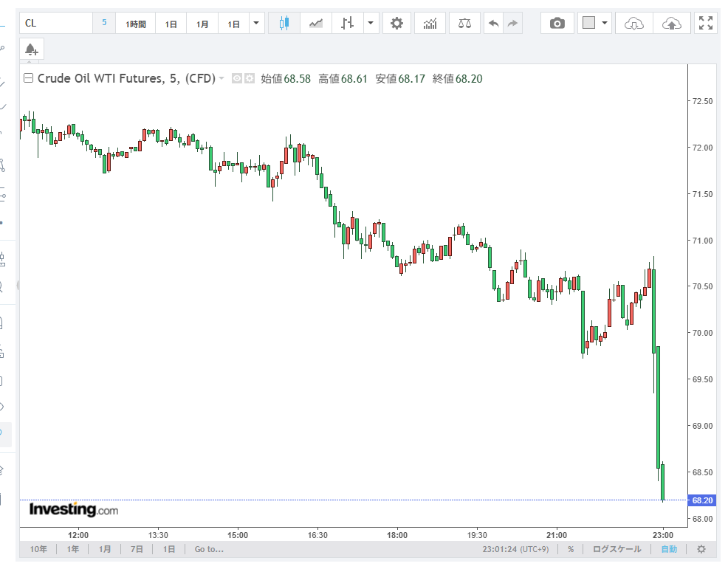The height and width of the screenshot is (569, 728).
Task: Select the candlestick chart style icon
Action: pos(284,24)
